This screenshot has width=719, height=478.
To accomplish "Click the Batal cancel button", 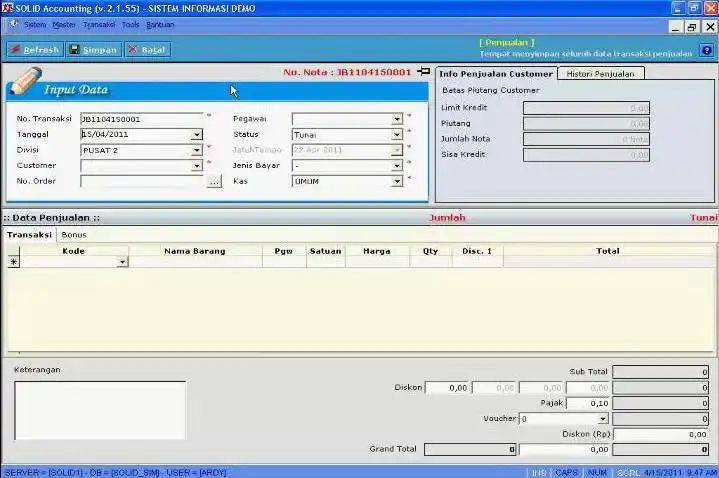I will click(x=148, y=50).
